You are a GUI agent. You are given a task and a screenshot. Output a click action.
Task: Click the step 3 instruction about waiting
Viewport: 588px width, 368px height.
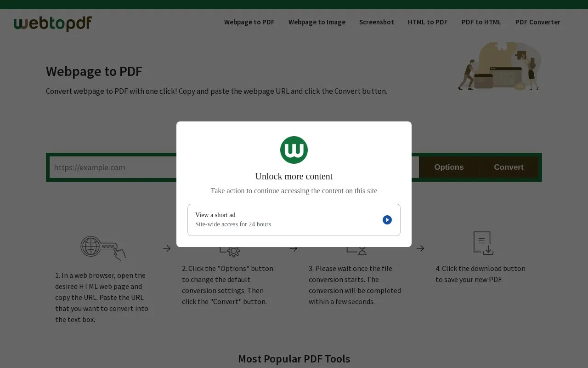coord(355,285)
